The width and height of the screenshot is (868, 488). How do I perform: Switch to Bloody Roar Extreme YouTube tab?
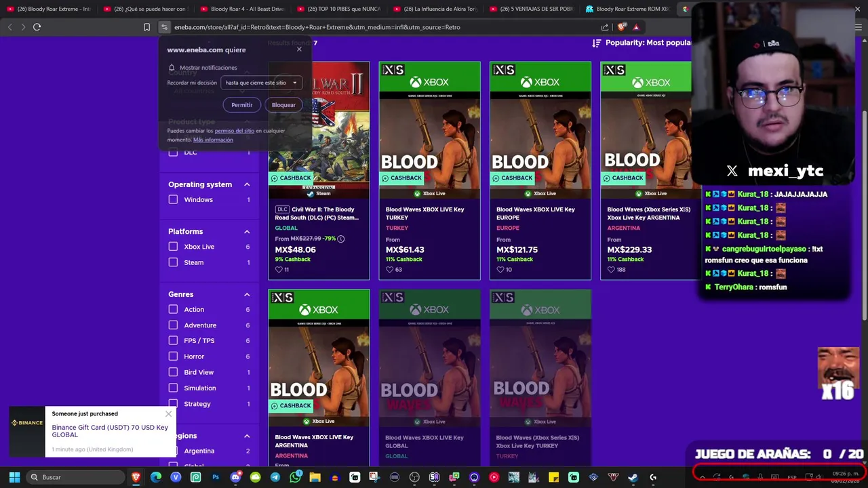click(49, 9)
